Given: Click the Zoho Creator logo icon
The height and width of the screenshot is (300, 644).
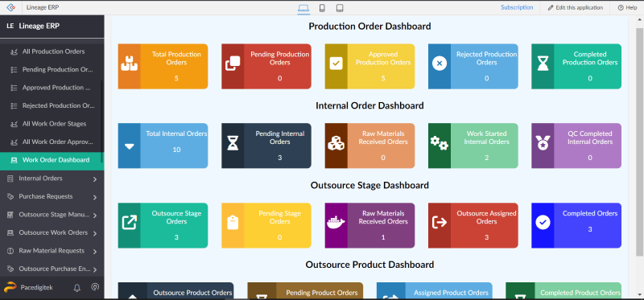Looking at the screenshot, I should 10,7.
